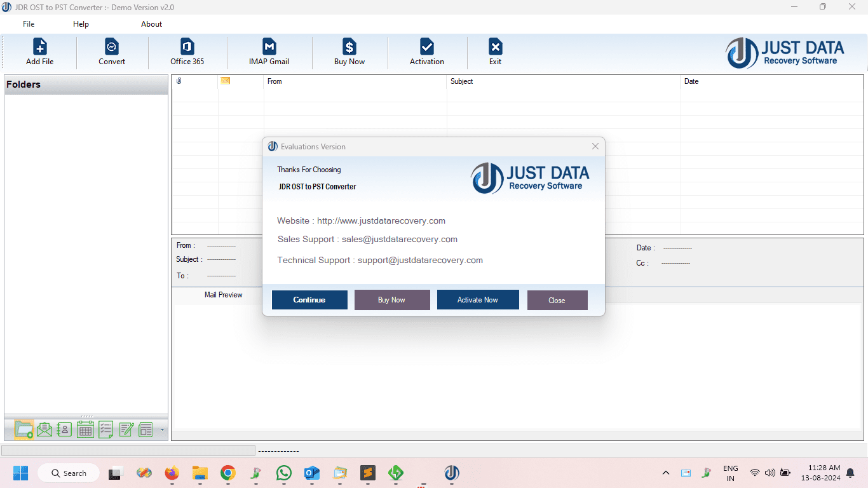The width and height of the screenshot is (868, 488).
Task: Open the File menu
Action: (28, 24)
